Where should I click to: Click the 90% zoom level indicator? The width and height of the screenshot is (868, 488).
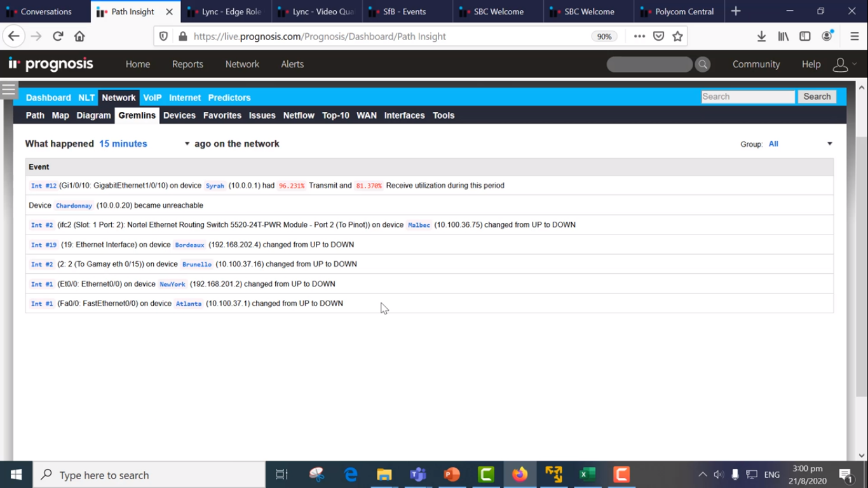click(x=604, y=36)
